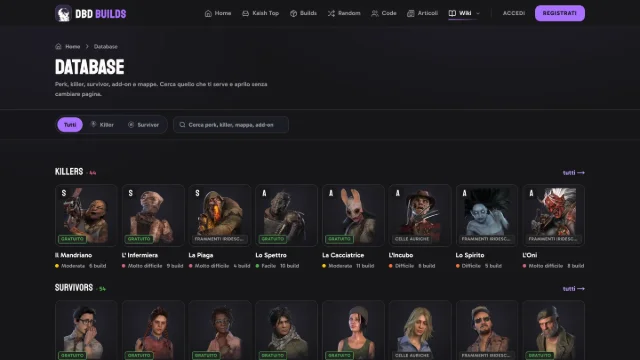Click the La Cacciatrice name
The image size is (640, 360).
click(x=343, y=255)
